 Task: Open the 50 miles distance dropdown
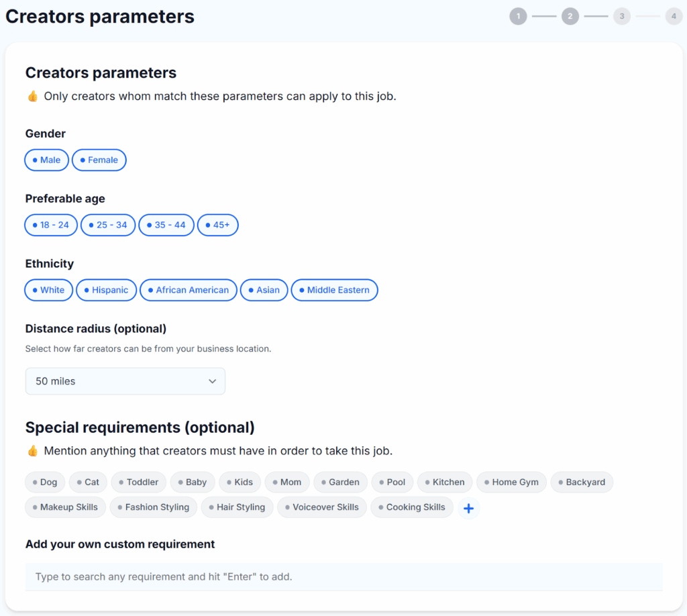(x=125, y=381)
